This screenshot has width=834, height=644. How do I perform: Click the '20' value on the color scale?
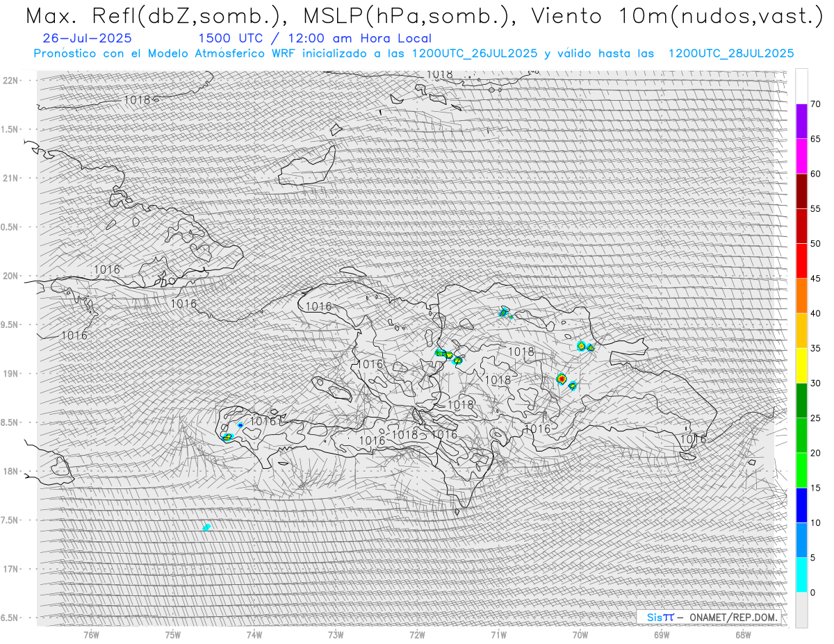point(815,453)
